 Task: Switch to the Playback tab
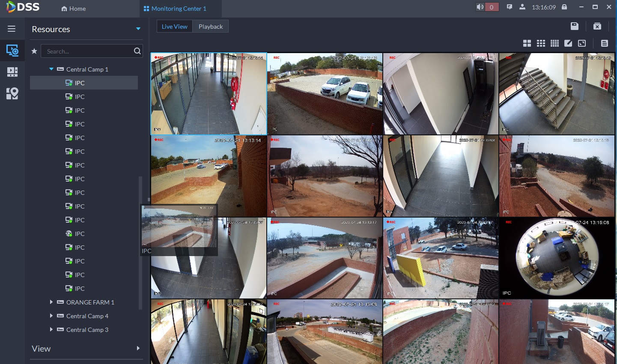click(210, 26)
